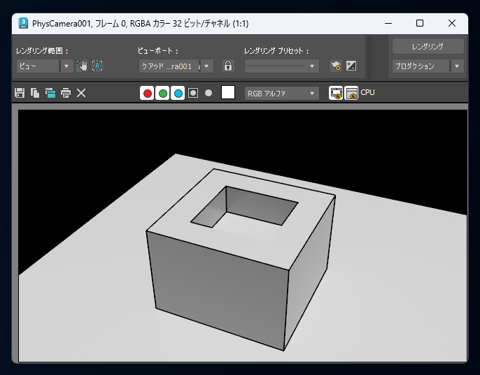This screenshot has height=375, width=480.
Task: Open the white color swatch
Action: coord(228,92)
